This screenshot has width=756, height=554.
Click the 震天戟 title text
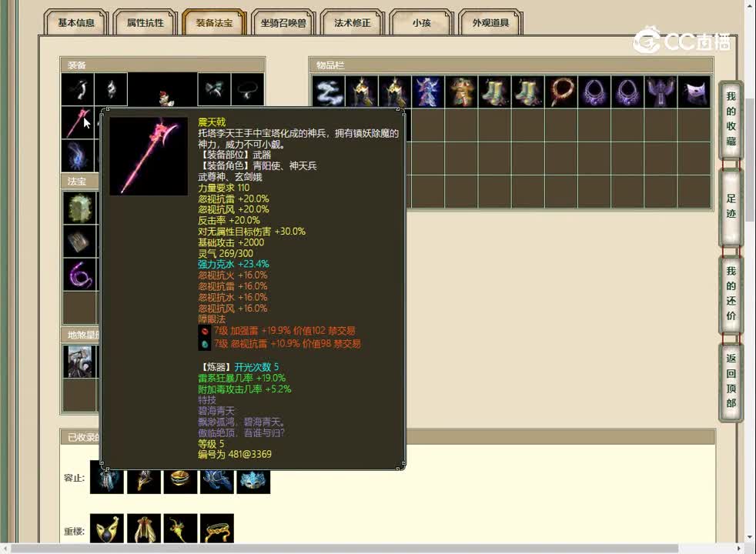point(212,122)
